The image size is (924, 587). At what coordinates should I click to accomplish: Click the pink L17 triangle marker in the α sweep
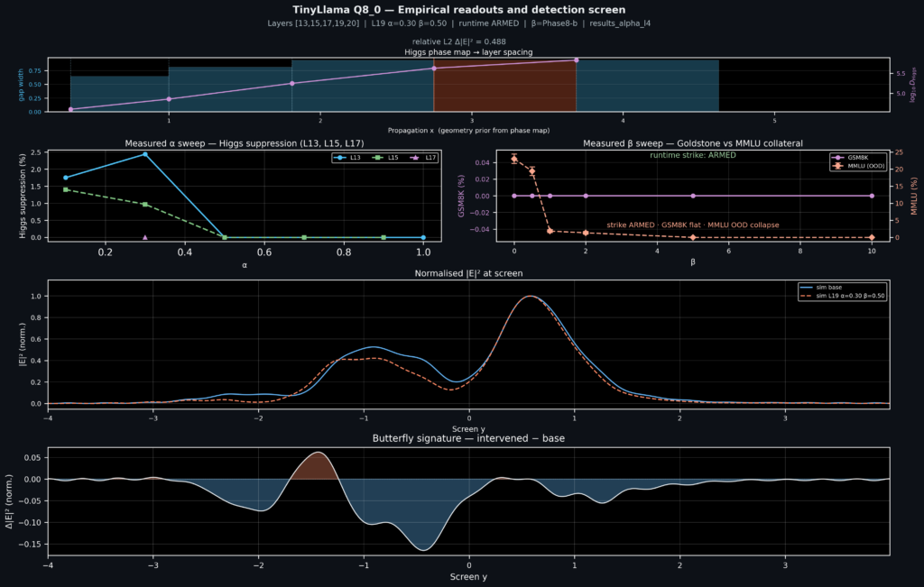[145, 237]
